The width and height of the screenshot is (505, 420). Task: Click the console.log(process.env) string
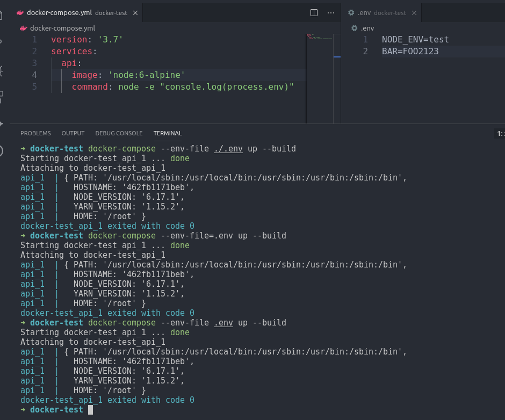[227, 87]
